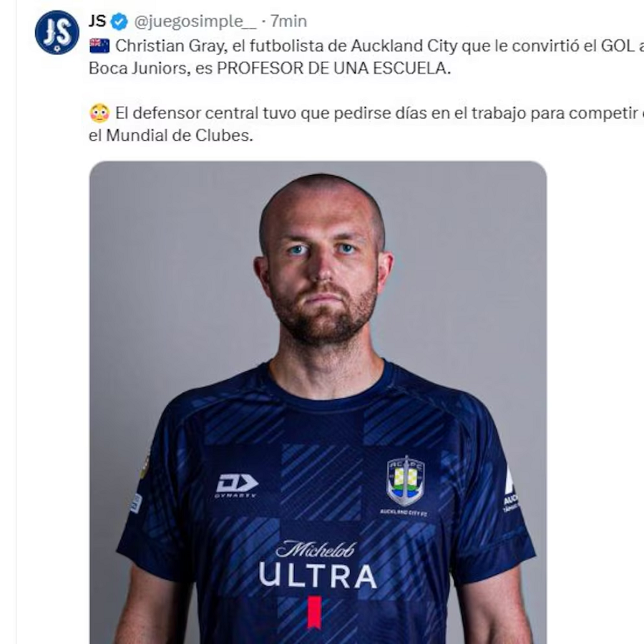Open the 7min timestamp link
The width and height of the screenshot is (644, 644).
click(x=289, y=21)
